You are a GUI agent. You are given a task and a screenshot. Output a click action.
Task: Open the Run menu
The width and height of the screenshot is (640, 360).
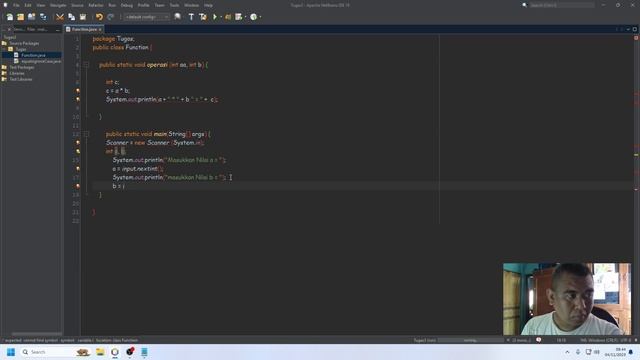pos(112,5)
